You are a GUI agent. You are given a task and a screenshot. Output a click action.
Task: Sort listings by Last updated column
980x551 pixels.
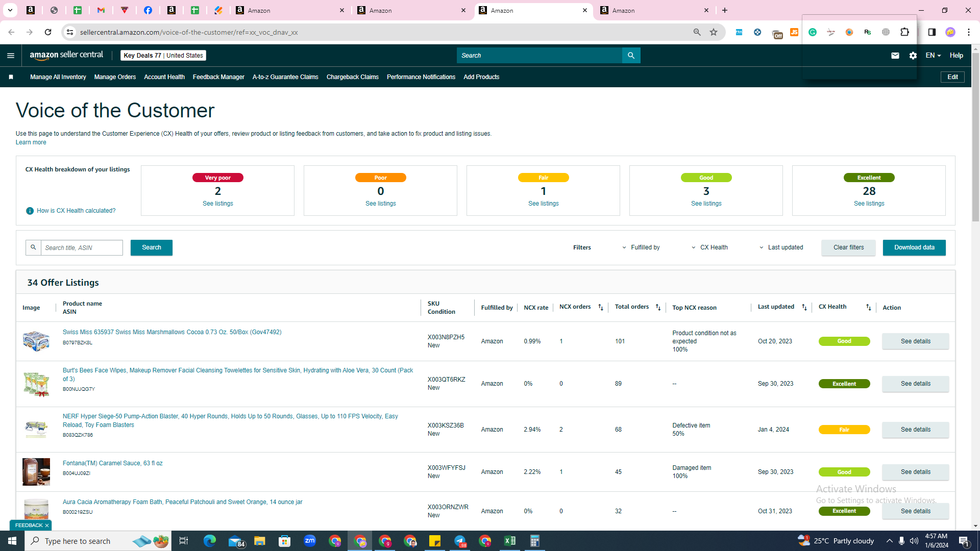click(804, 307)
